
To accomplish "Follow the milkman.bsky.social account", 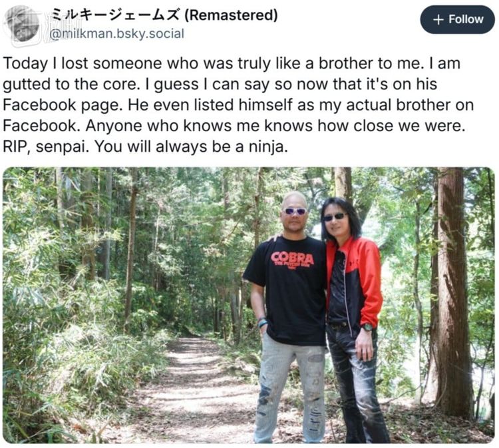I will pos(458,19).
